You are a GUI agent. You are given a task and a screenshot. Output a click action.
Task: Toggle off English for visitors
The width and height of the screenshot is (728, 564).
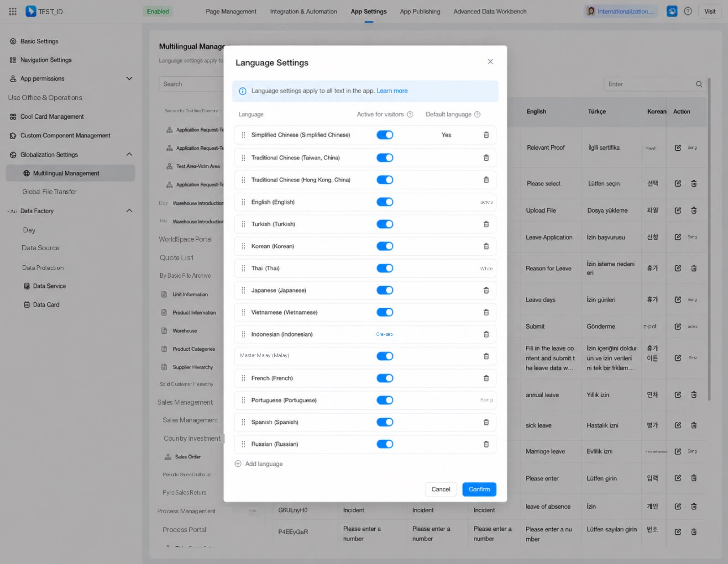385,202
